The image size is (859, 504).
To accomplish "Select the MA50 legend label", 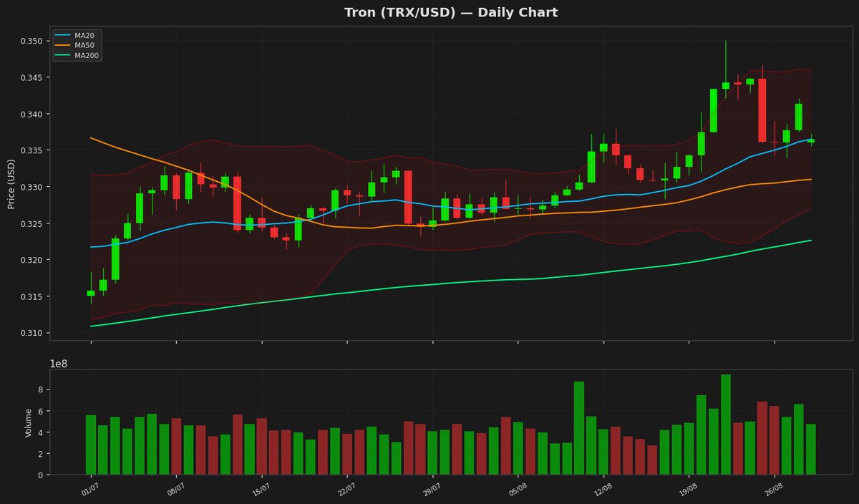I will point(84,45).
